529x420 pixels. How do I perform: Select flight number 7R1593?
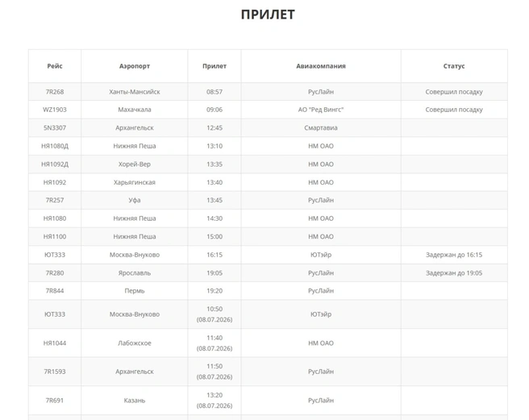tap(55, 372)
